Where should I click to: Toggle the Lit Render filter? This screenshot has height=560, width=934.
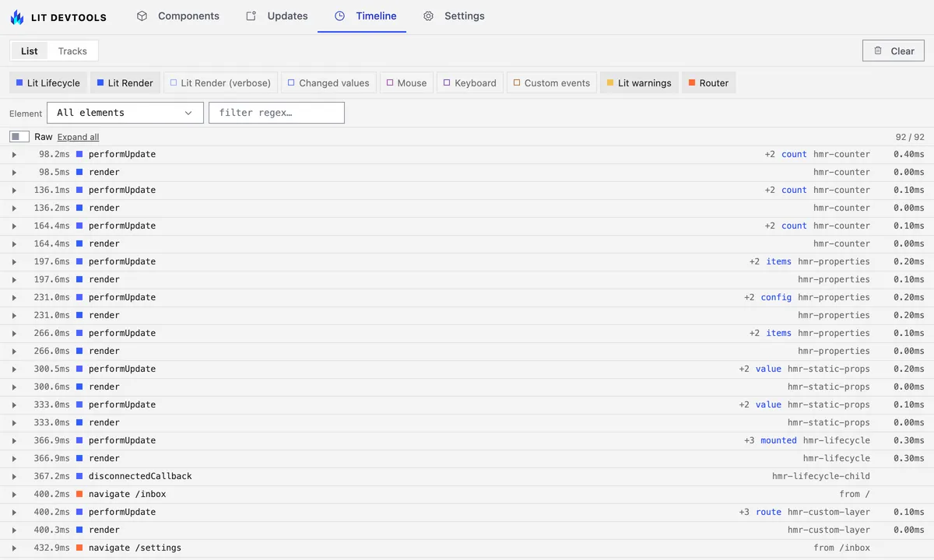[x=125, y=82]
